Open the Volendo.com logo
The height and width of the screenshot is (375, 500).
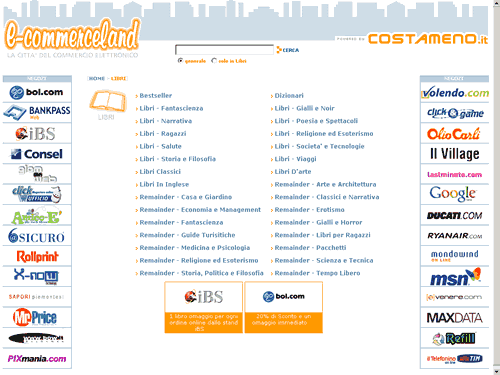pyautogui.click(x=455, y=92)
